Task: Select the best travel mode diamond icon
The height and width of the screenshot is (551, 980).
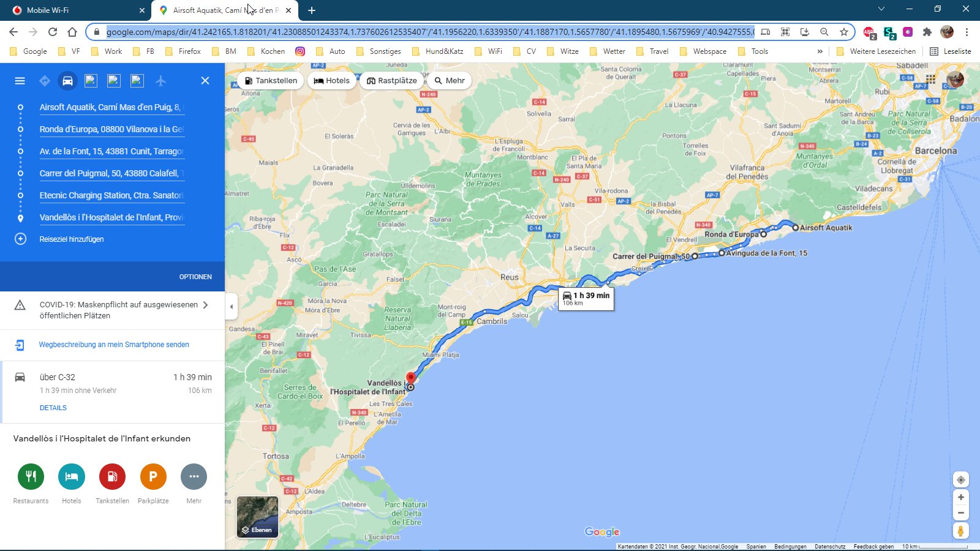Action: [44, 81]
